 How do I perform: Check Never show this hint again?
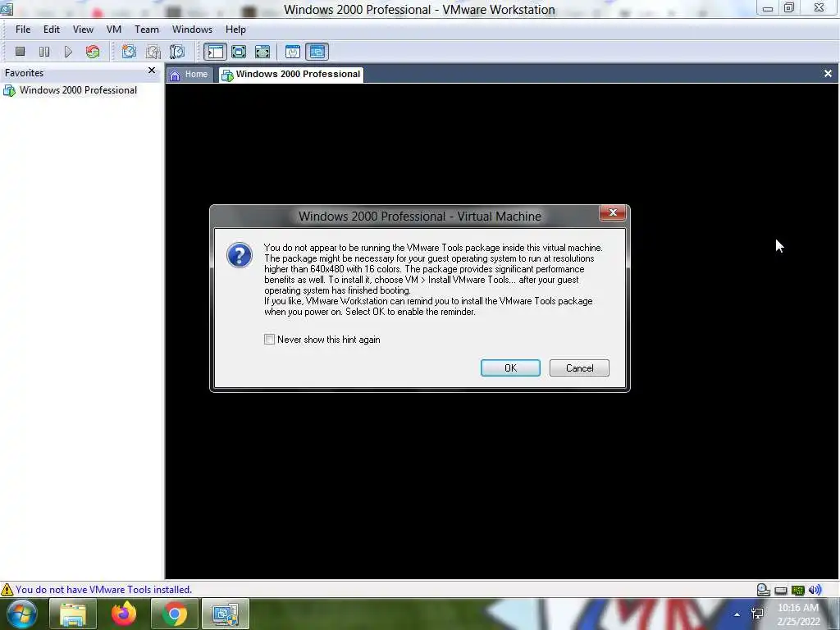coord(269,339)
